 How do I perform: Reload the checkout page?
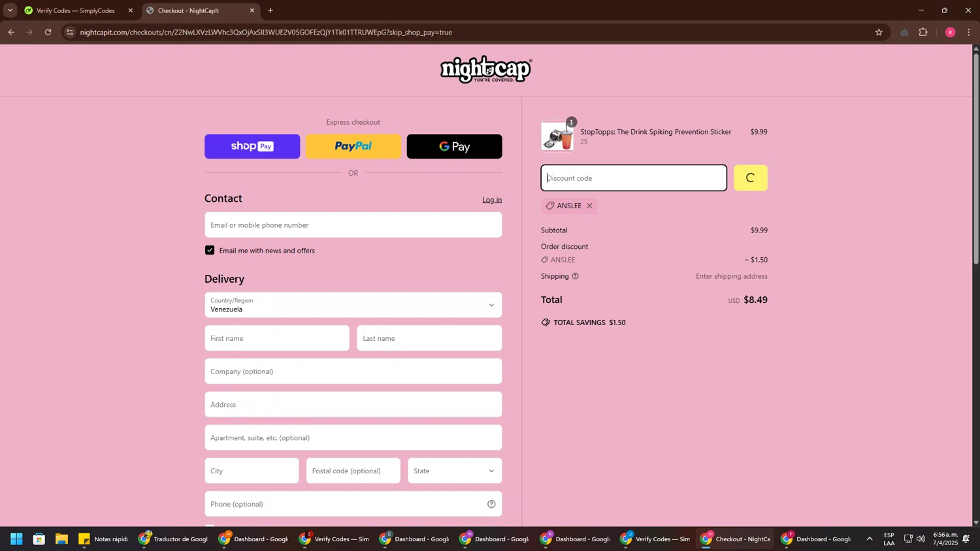pos(48,32)
